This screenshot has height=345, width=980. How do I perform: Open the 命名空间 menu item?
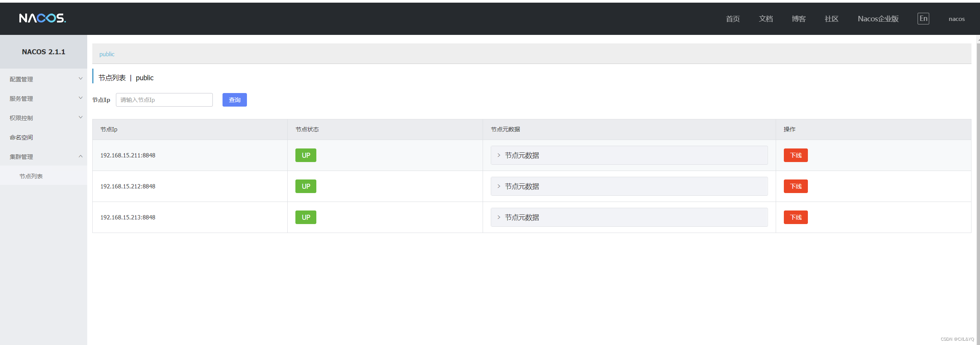pyautogui.click(x=43, y=137)
